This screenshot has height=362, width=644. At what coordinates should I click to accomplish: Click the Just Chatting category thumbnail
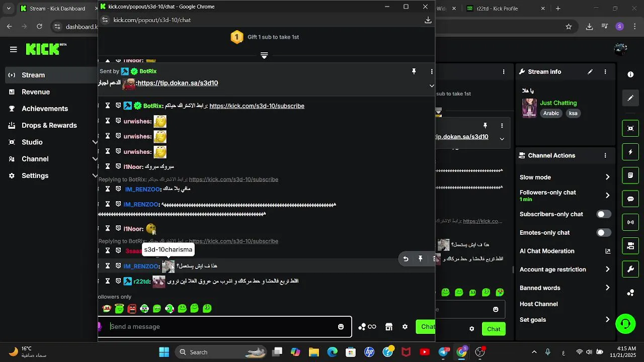[x=529, y=108]
